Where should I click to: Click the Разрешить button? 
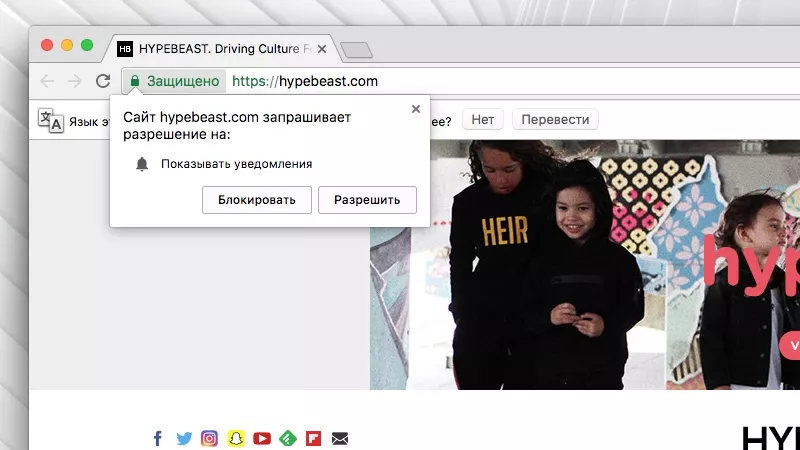[367, 200]
